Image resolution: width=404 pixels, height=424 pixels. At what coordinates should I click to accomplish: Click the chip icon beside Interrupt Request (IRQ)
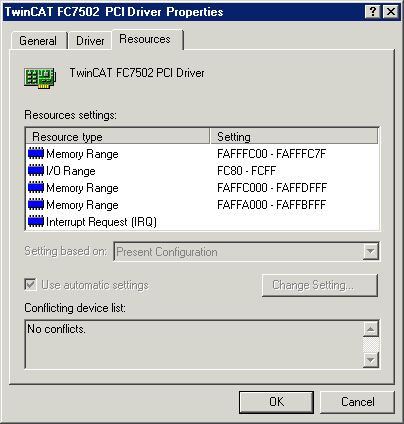(x=36, y=222)
